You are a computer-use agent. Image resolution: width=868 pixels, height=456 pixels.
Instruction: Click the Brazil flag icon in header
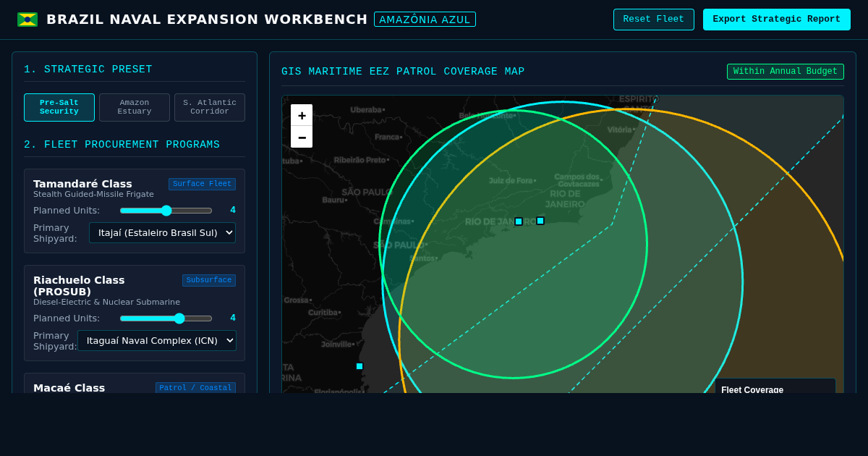pos(27,20)
